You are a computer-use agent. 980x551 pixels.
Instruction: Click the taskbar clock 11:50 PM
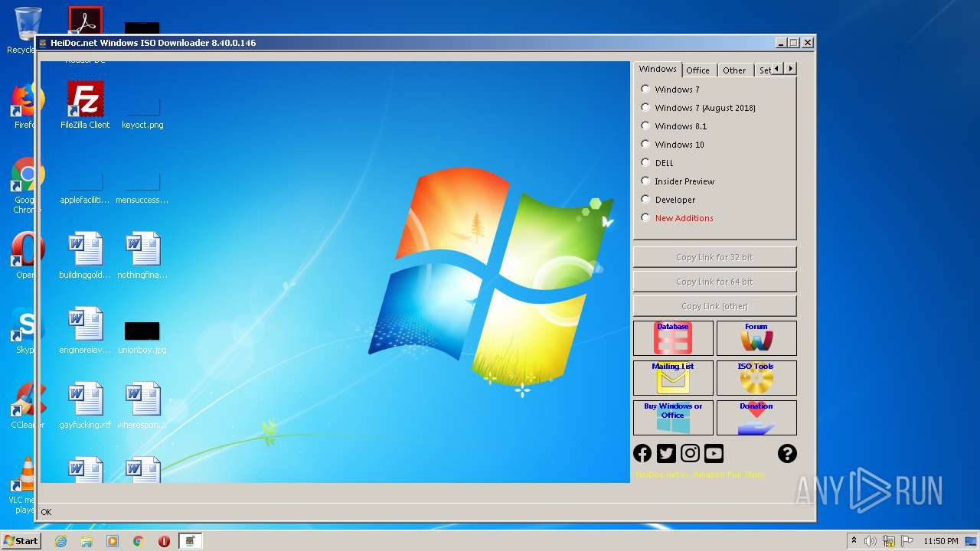pos(940,541)
